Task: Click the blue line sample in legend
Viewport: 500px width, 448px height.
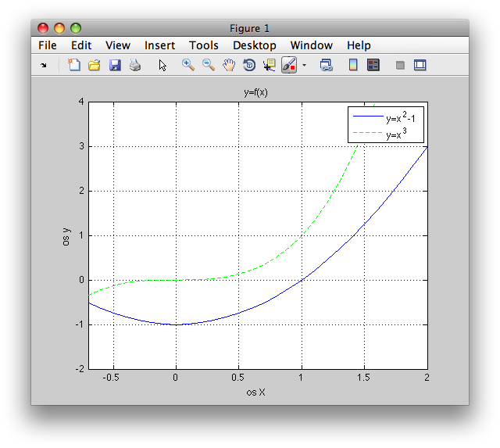Action: 368,116
